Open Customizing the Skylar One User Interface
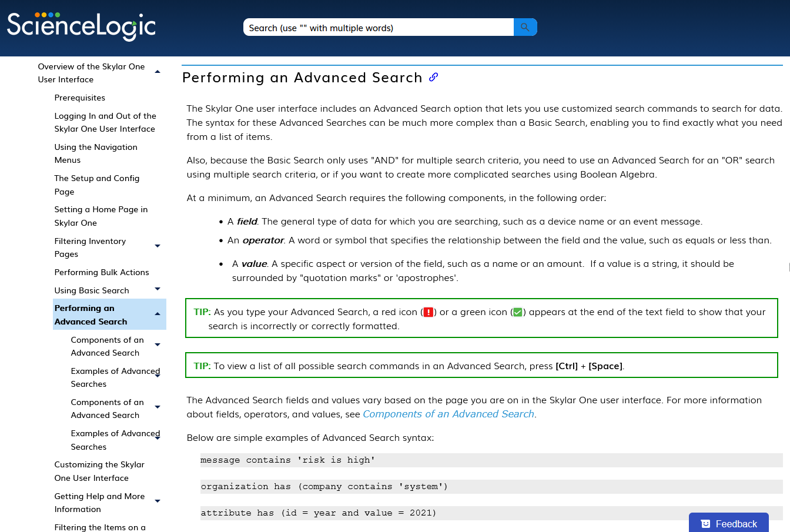The height and width of the screenshot is (532, 790). tap(99, 471)
